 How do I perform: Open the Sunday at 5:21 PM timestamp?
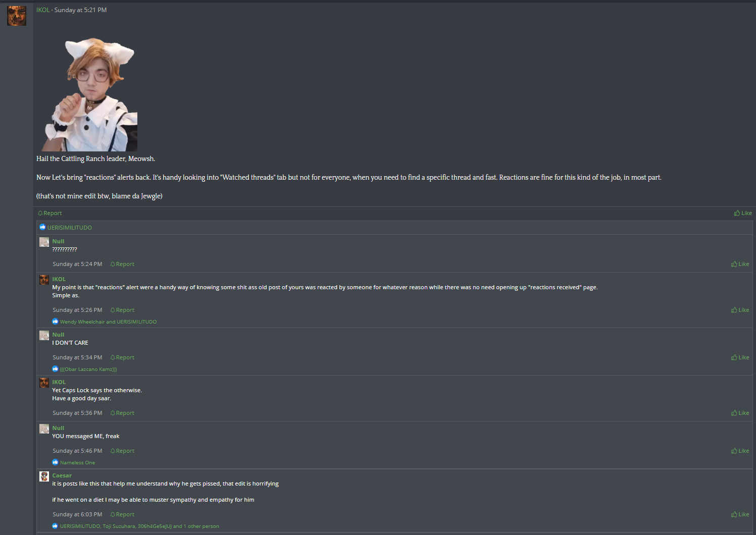(x=80, y=10)
